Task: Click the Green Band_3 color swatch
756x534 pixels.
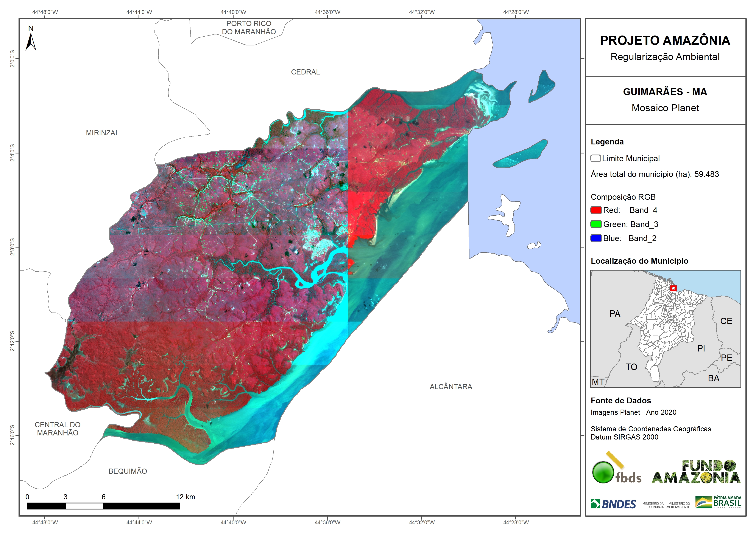Action: (596, 224)
